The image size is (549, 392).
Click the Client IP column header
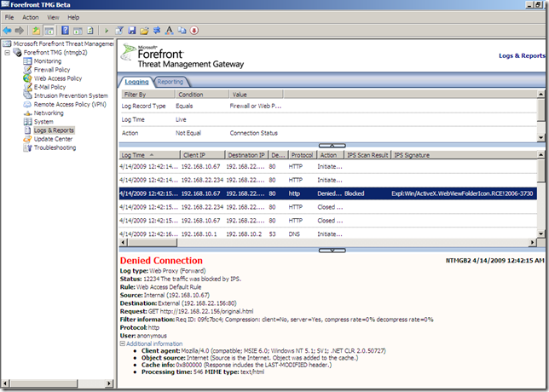tap(202, 155)
